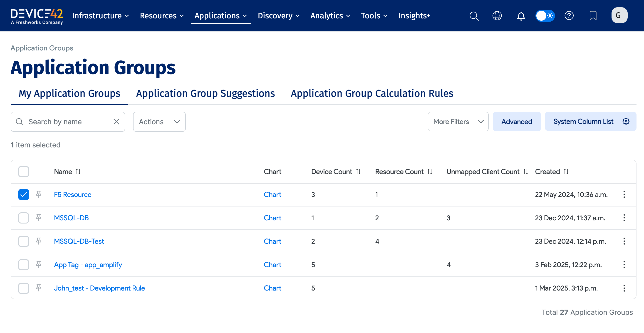Open the Chart for App Tag - app_amplify

click(x=272, y=264)
